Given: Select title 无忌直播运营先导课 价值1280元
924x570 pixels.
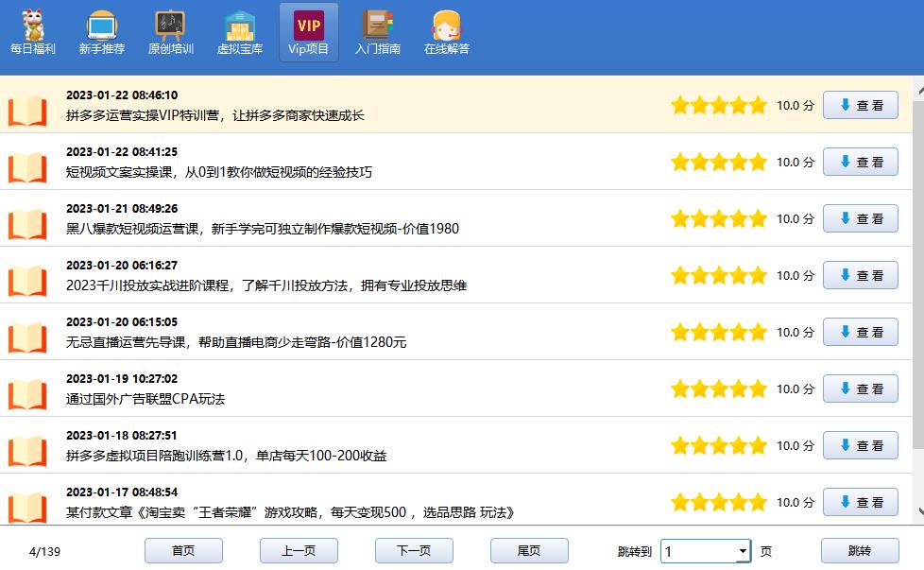Looking at the screenshot, I should 236,342.
